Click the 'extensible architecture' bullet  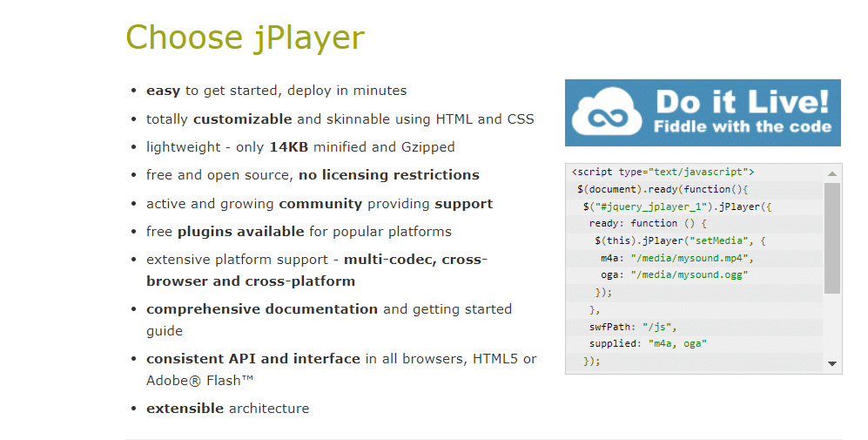tap(227, 409)
